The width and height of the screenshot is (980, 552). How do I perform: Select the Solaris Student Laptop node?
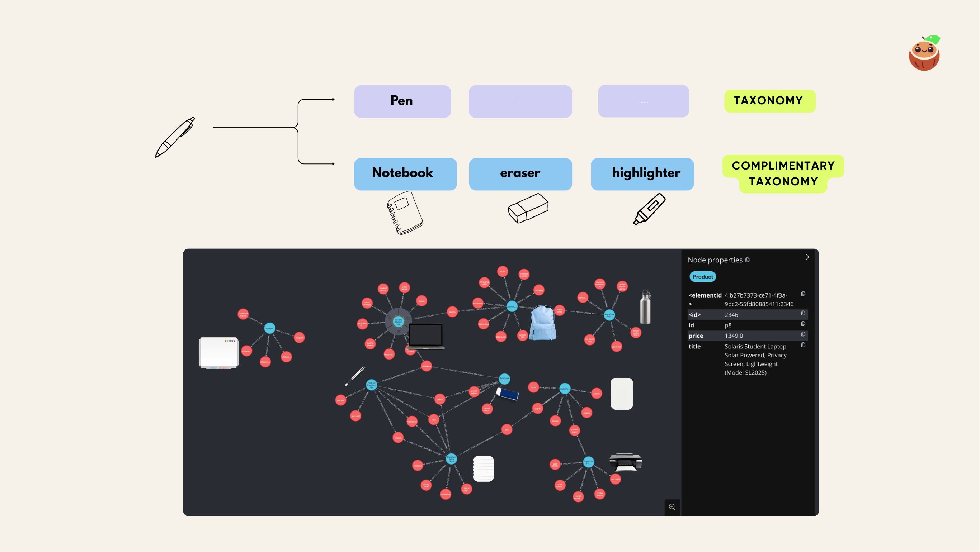399,321
